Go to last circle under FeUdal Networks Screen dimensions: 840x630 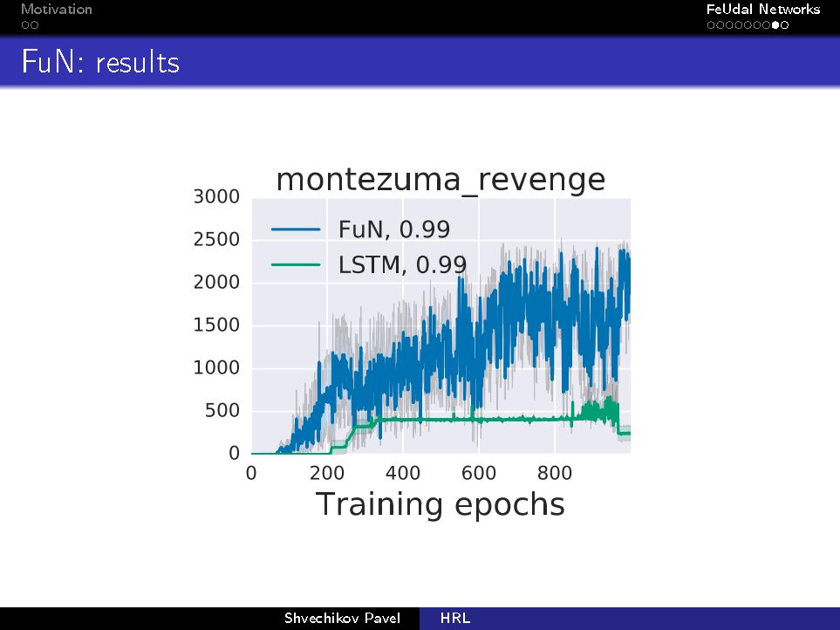[784, 24]
